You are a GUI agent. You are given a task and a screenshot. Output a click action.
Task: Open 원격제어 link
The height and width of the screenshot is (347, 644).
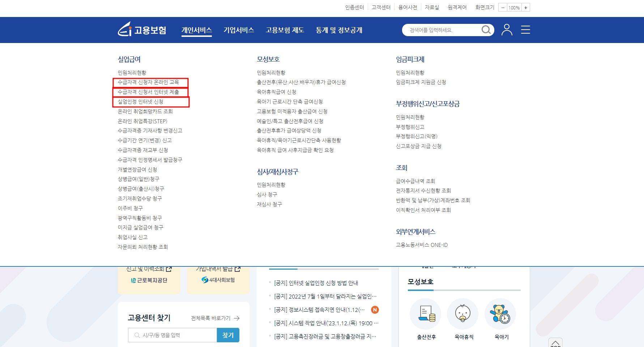(457, 7)
